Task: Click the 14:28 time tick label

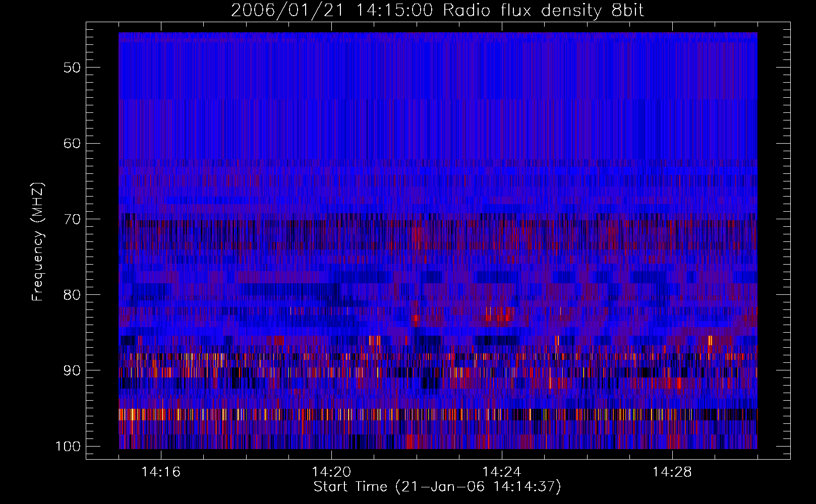Action: click(x=672, y=472)
